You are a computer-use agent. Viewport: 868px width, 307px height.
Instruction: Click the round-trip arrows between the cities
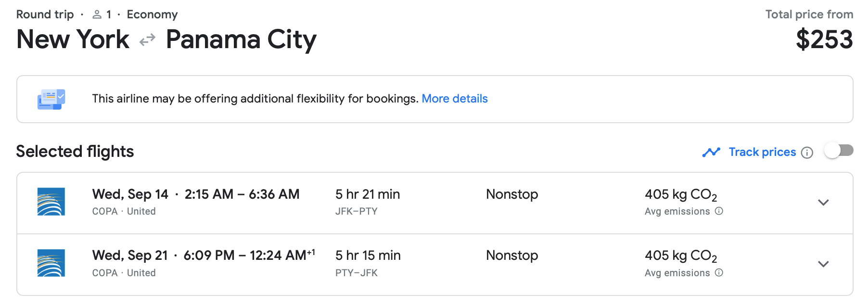(147, 39)
